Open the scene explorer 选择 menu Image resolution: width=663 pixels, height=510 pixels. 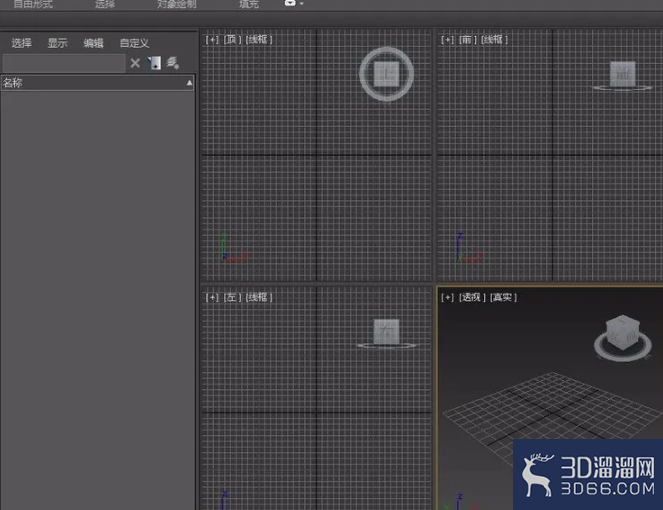pos(22,43)
